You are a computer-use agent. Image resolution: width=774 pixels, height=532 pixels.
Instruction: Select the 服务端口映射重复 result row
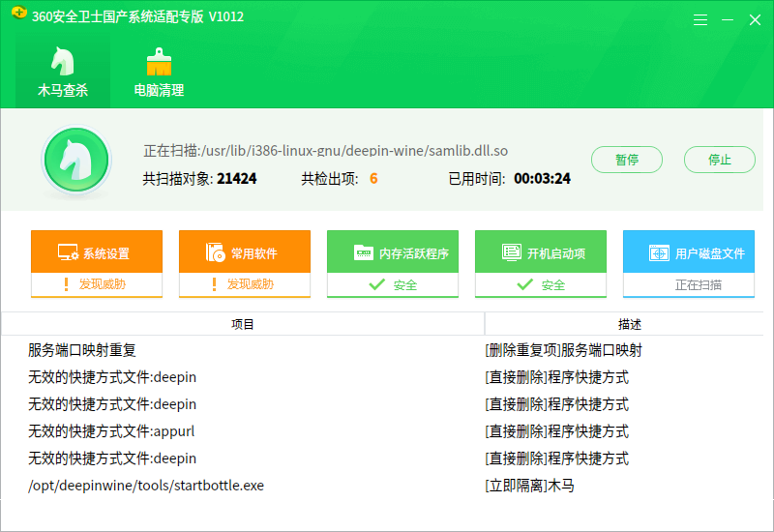(382, 350)
